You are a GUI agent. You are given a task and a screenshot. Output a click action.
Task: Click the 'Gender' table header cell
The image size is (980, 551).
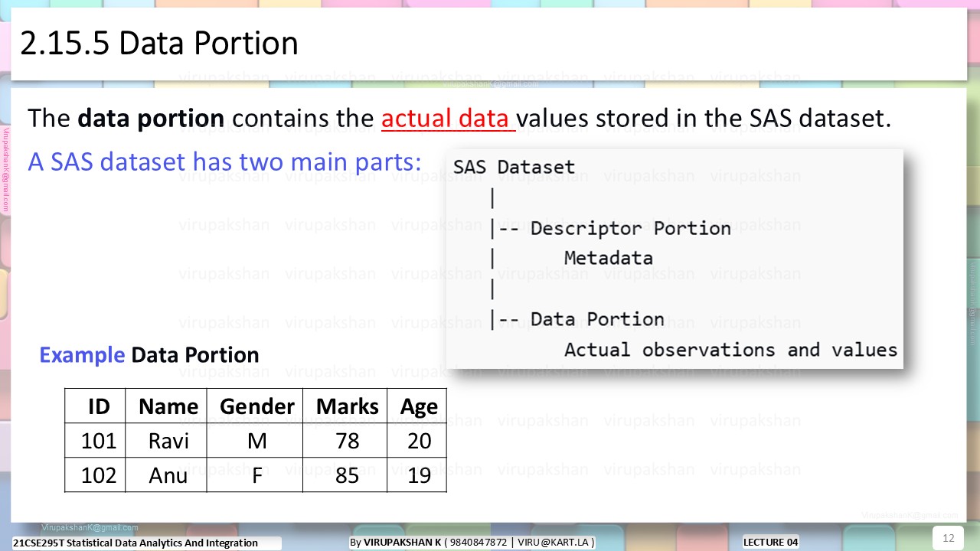(256, 406)
